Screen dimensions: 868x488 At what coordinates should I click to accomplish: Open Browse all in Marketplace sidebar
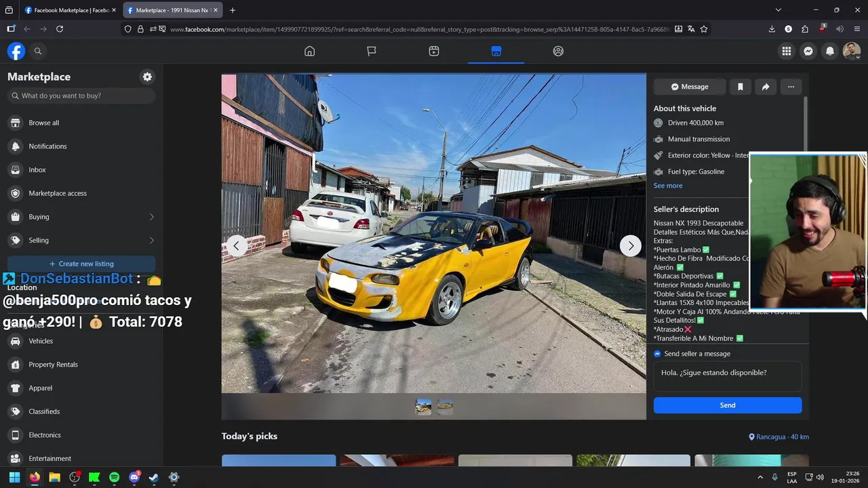pyautogui.click(x=81, y=123)
